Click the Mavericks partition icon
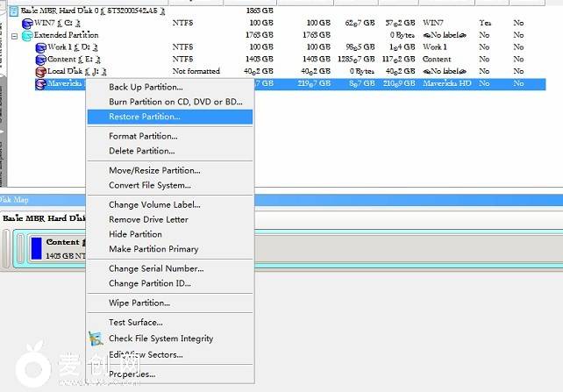 [39, 84]
